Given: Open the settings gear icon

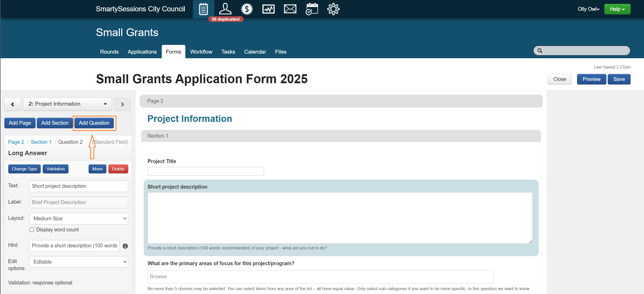Looking at the screenshot, I should [x=333, y=9].
